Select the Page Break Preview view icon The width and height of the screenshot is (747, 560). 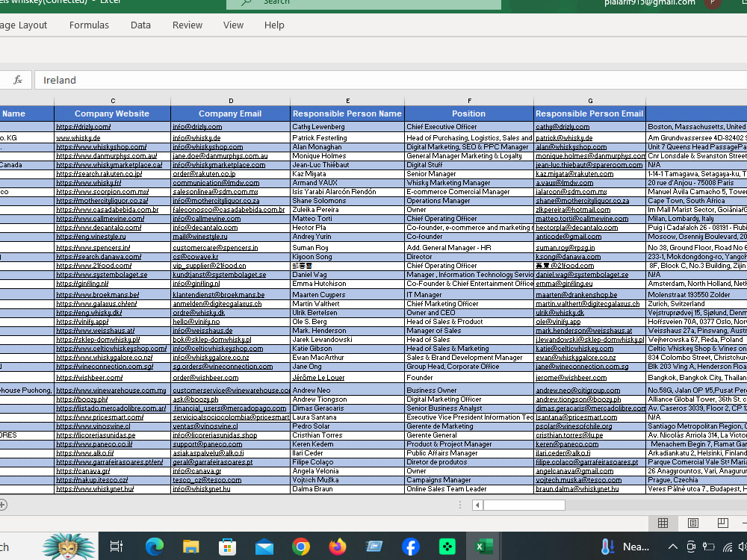pos(722,523)
